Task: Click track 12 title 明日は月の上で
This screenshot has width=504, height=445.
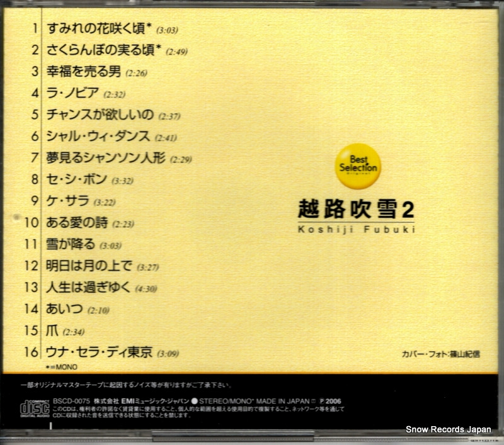Action: click(89, 266)
